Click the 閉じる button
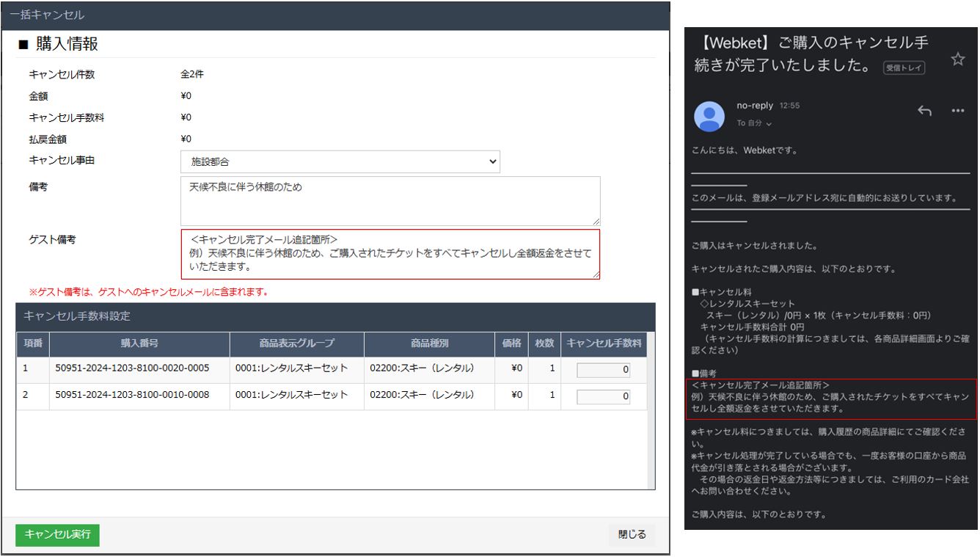 pyautogui.click(x=632, y=535)
